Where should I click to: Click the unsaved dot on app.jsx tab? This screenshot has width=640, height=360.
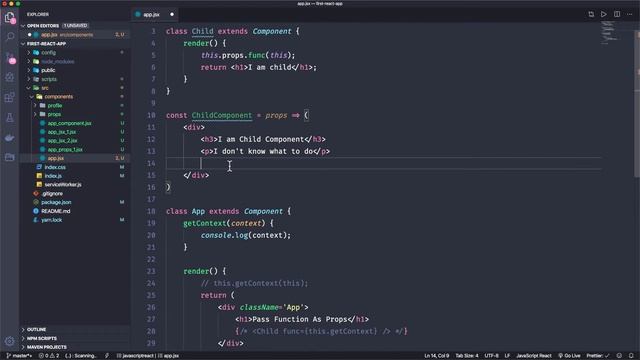point(172,14)
